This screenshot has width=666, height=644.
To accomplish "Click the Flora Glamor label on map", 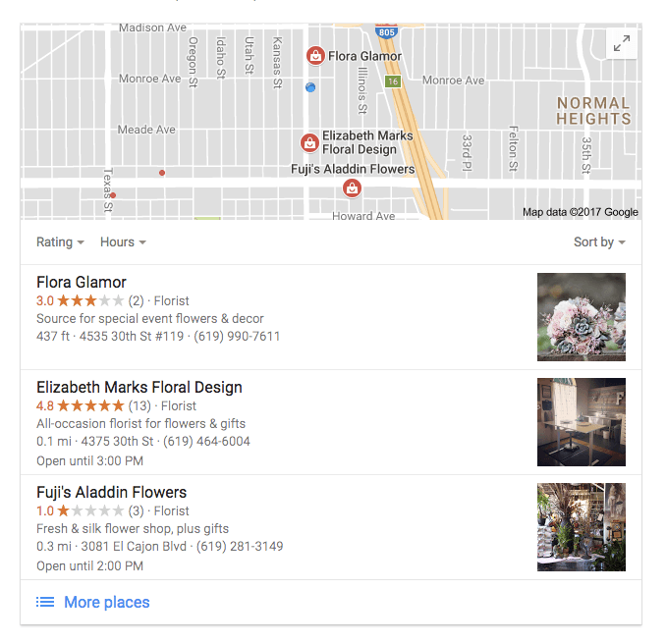I will pyautogui.click(x=364, y=56).
